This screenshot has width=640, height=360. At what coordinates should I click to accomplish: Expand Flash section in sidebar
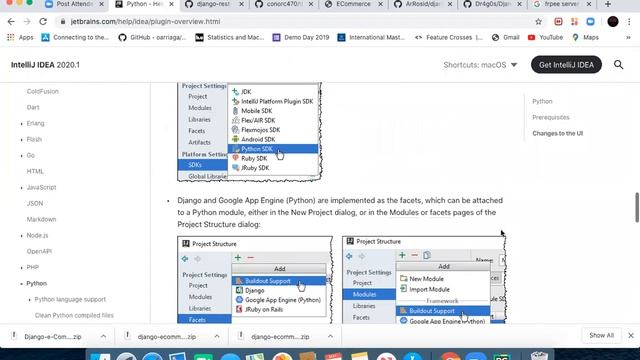22,140
